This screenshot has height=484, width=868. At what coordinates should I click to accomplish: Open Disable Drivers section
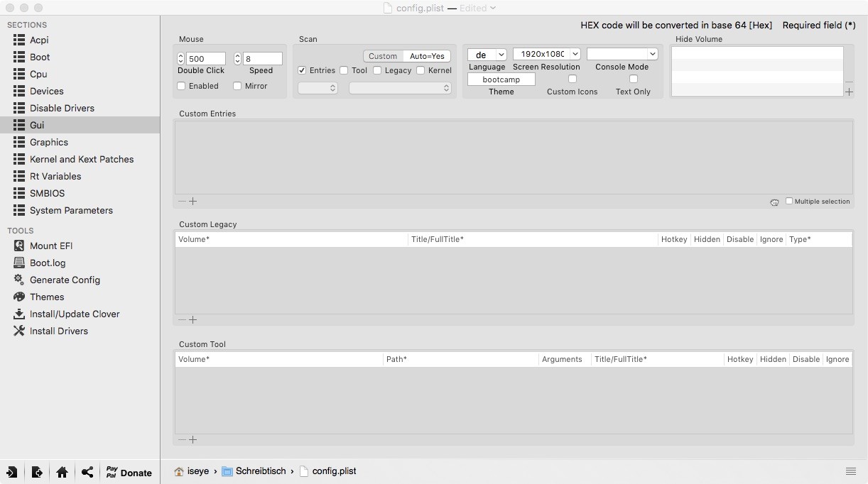[x=80, y=108]
